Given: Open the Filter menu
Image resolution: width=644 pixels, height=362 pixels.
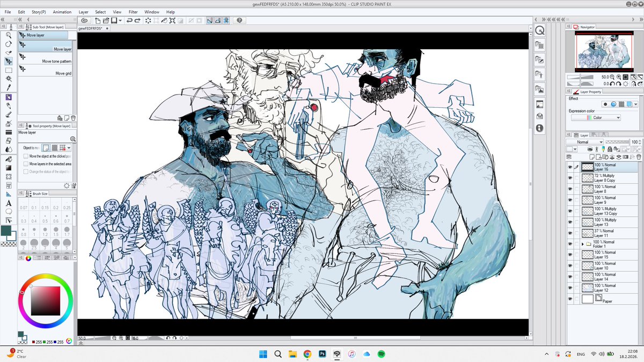Looking at the screenshot, I should click(x=133, y=12).
